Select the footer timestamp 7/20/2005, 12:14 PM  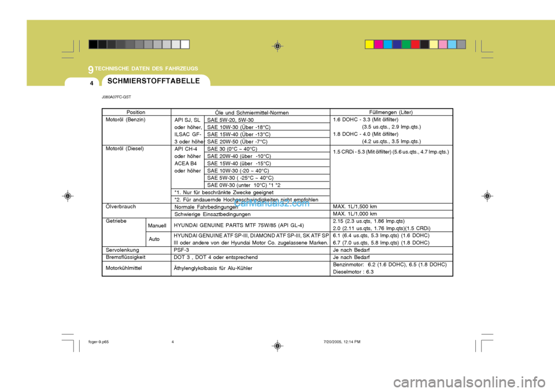click(x=342, y=342)
